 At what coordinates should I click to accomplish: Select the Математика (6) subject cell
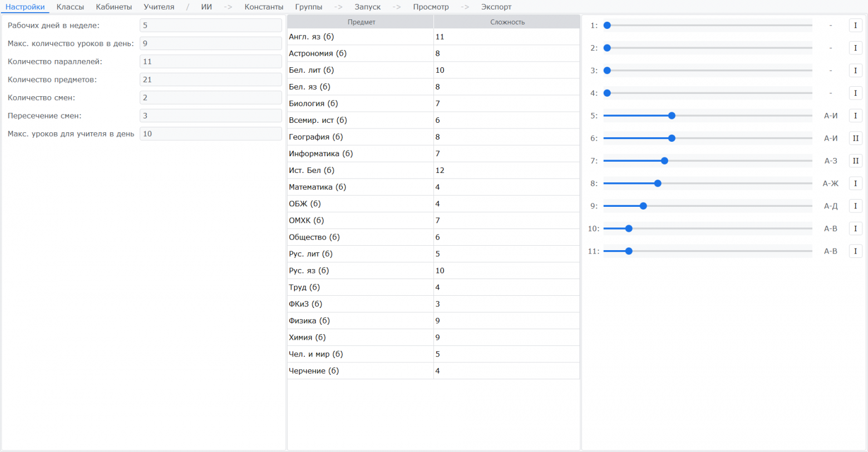[361, 187]
